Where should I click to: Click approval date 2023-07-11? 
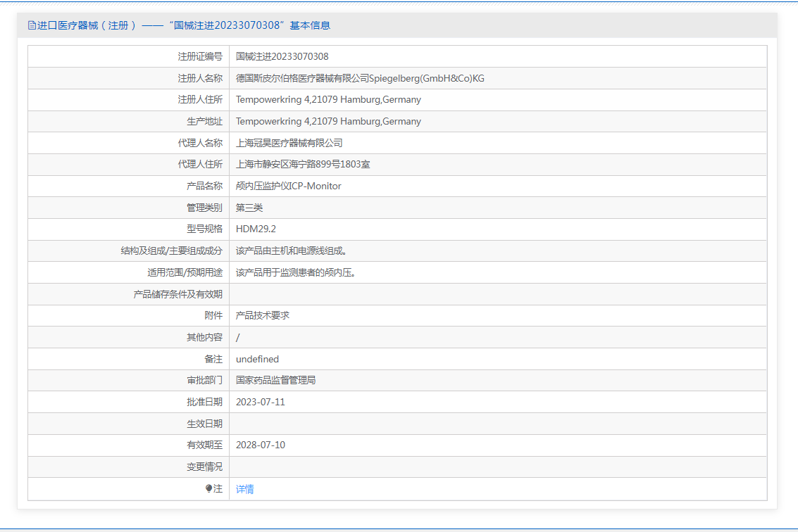coord(261,402)
